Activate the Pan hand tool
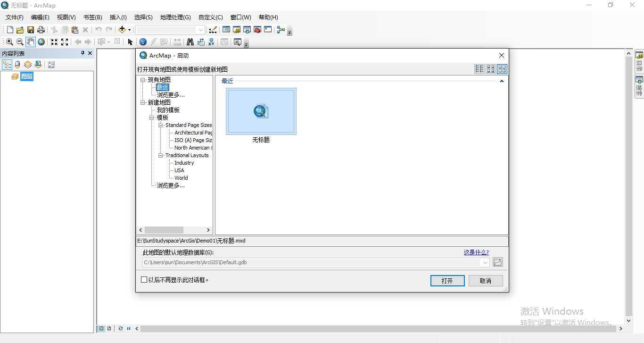This screenshot has height=343, width=644. pos(31,42)
